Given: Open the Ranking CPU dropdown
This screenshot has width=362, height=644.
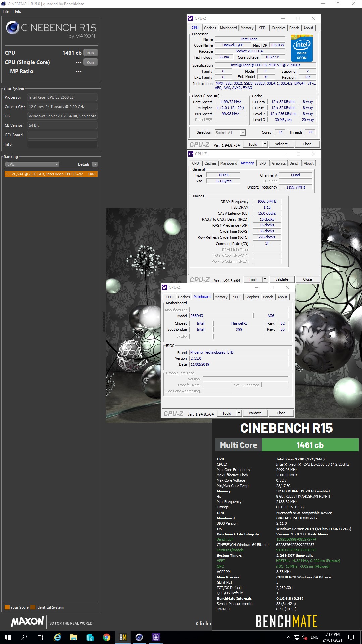Looking at the screenshot, I should pyautogui.click(x=32, y=164).
